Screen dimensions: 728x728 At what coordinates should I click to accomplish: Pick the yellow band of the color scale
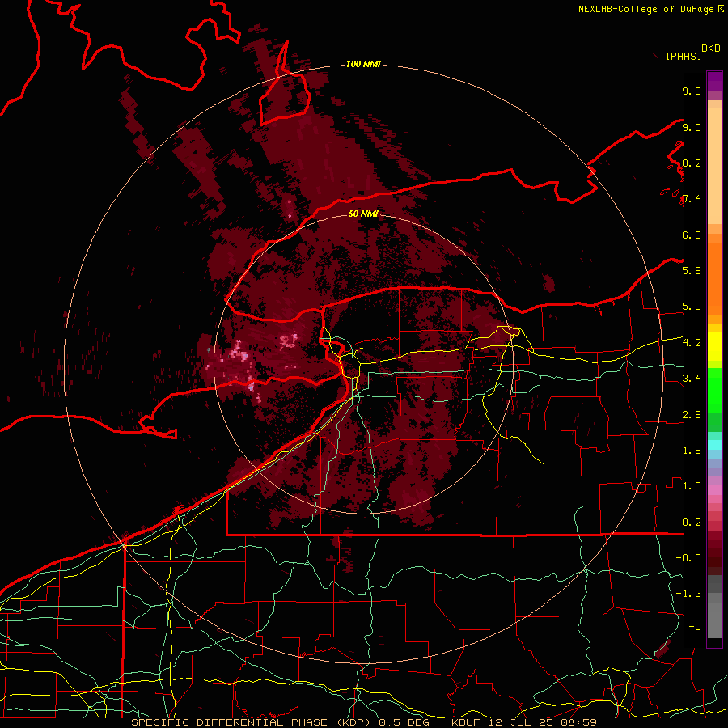(x=714, y=346)
